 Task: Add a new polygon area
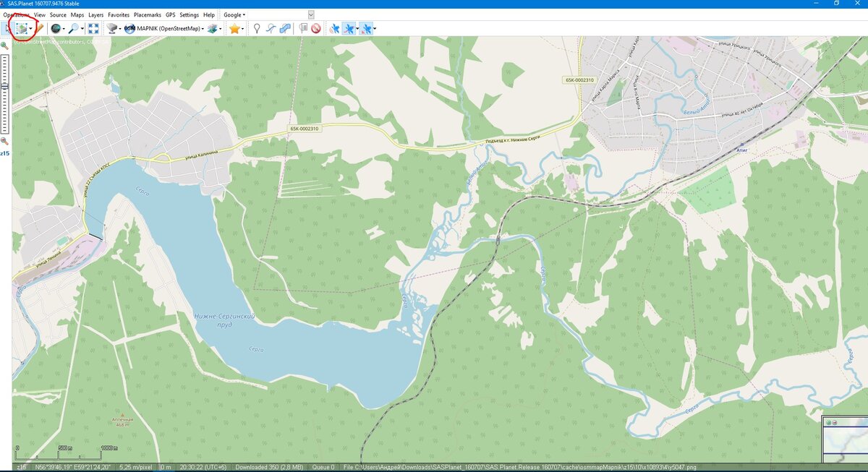pyautogui.click(x=285, y=29)
